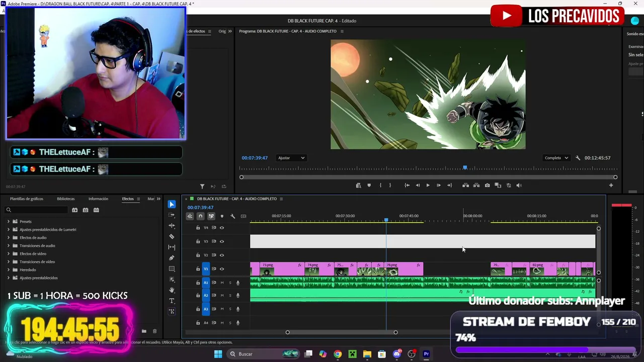This screenshot has width=644, height=362.
Task: Select the Track Select Forward tool
Action: click(172, 215)
